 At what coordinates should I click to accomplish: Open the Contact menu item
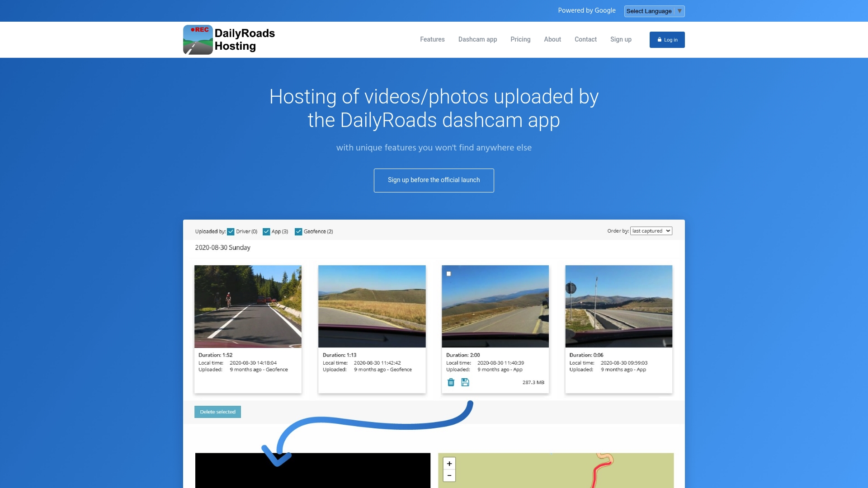(585, 39)
